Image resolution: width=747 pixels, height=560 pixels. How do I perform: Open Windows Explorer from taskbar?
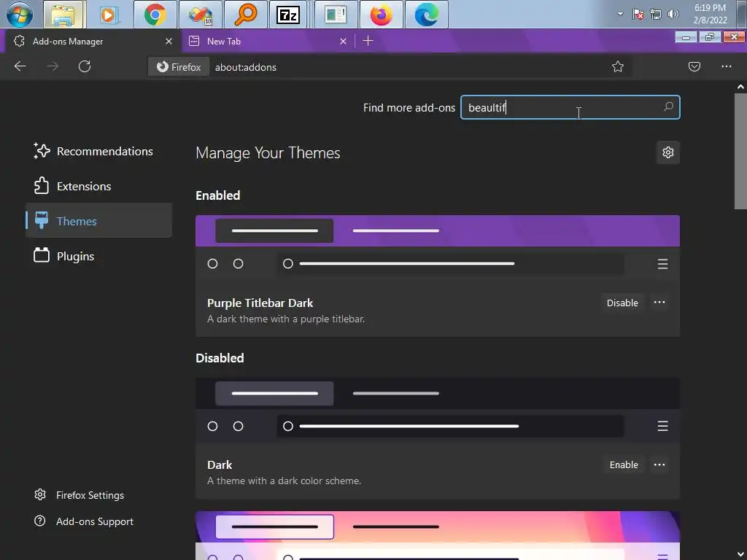tap(64, 15)
